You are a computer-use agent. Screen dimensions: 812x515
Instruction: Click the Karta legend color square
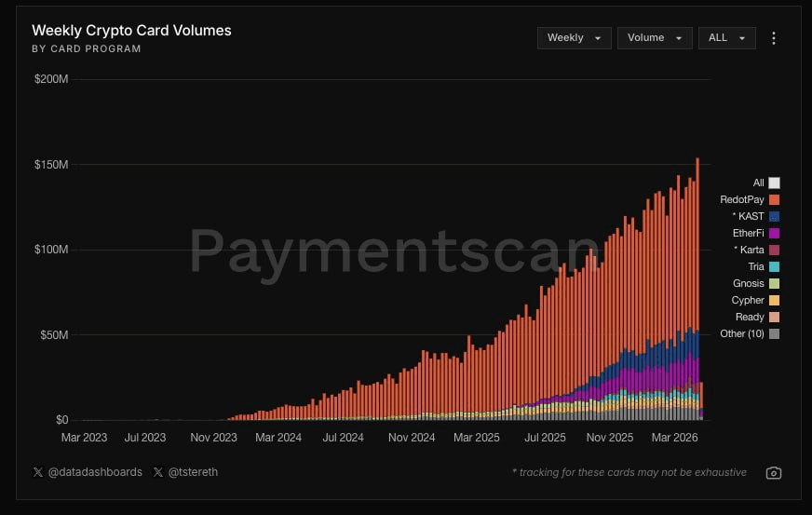click(775, 250)
